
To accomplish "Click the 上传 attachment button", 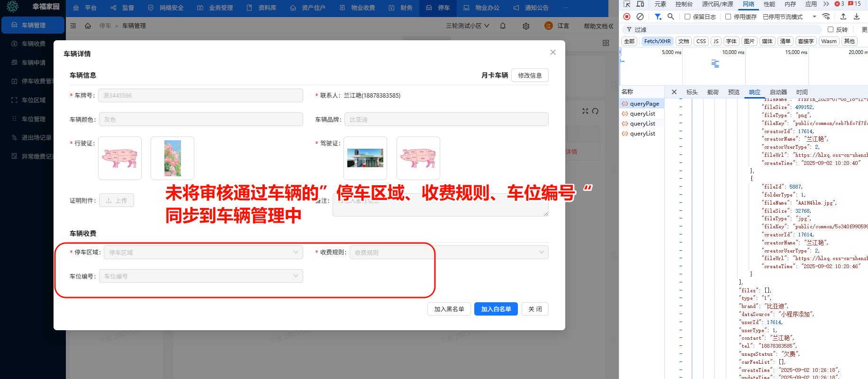I will pos(116,200).
